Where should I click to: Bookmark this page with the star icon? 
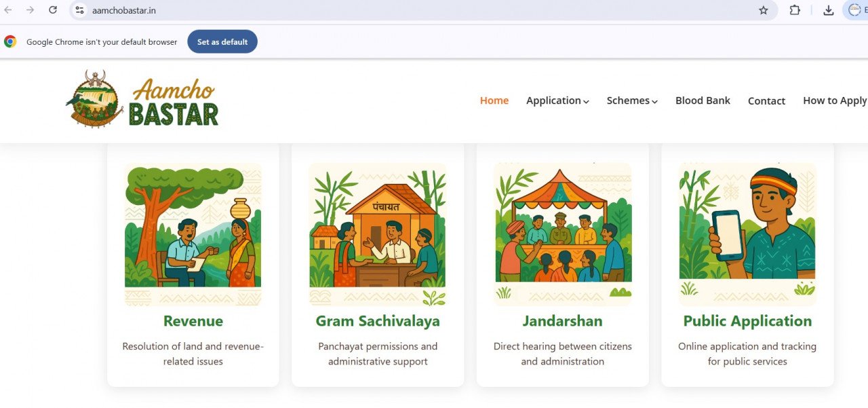(x=764, y=10)
